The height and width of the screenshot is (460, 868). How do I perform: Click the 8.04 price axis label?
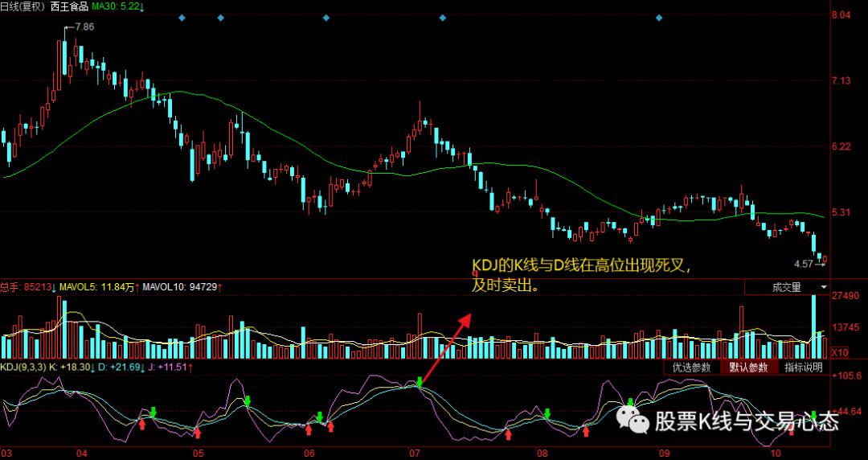coord(842,15)
